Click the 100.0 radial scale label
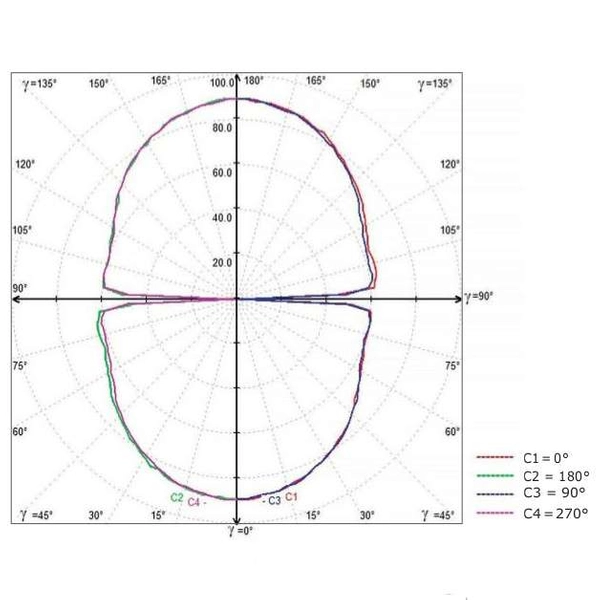The image size is (600, 600). pyautogui.click(x=220, y=82)
